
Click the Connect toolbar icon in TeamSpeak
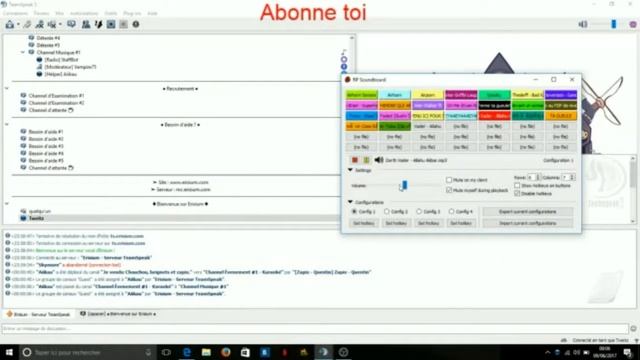coord(9,24)
